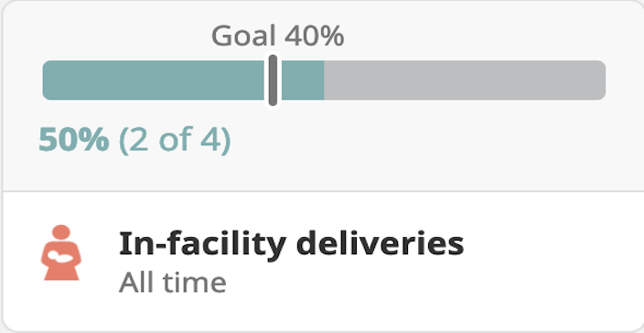Click the divider line between card sections
The height and width of the screenshot is (333, 644).
[323, 191]
